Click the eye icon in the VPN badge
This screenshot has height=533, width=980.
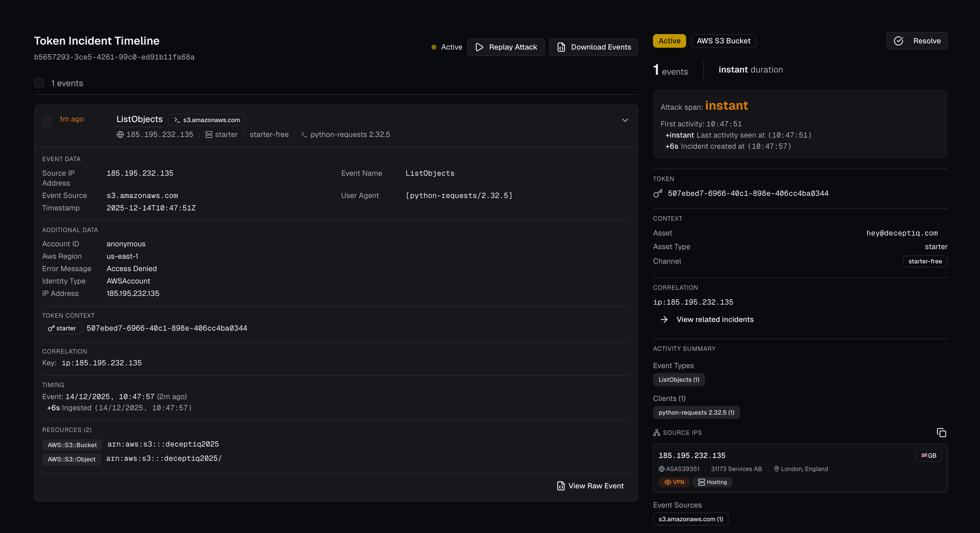(669, 482)
